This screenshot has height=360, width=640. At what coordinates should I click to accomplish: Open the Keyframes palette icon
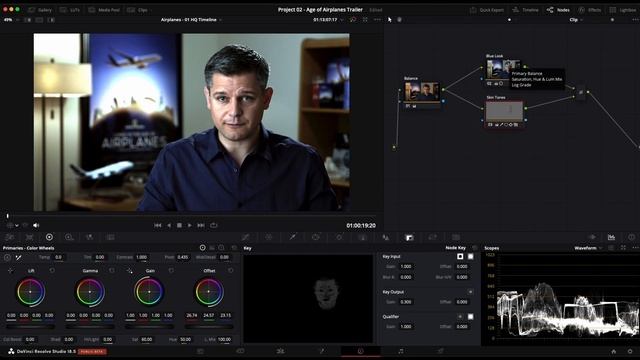[592, 237]
